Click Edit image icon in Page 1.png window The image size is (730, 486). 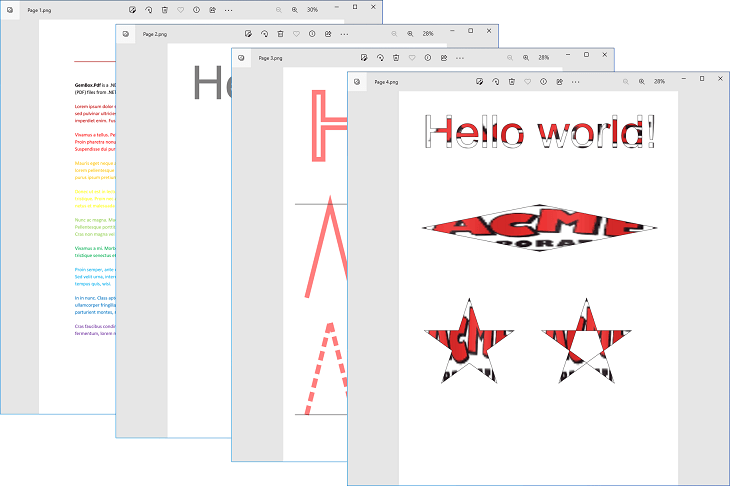[133, 9]
